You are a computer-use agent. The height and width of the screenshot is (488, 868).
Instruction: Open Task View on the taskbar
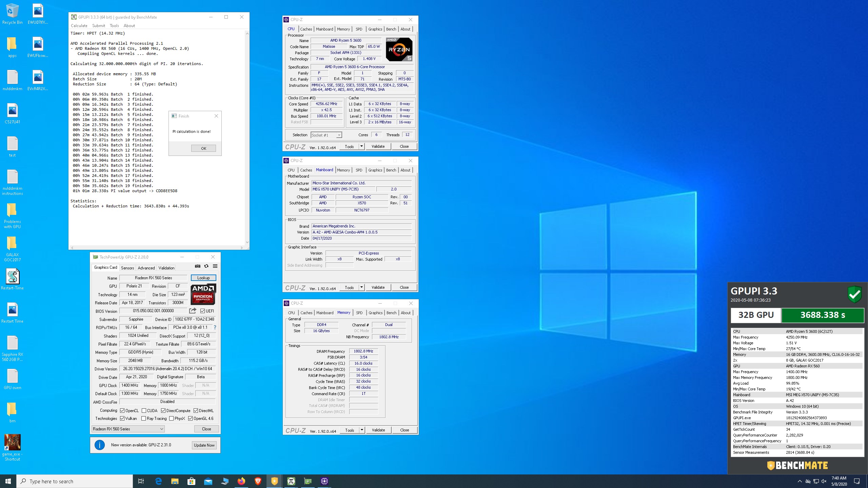tap(141, 481)
